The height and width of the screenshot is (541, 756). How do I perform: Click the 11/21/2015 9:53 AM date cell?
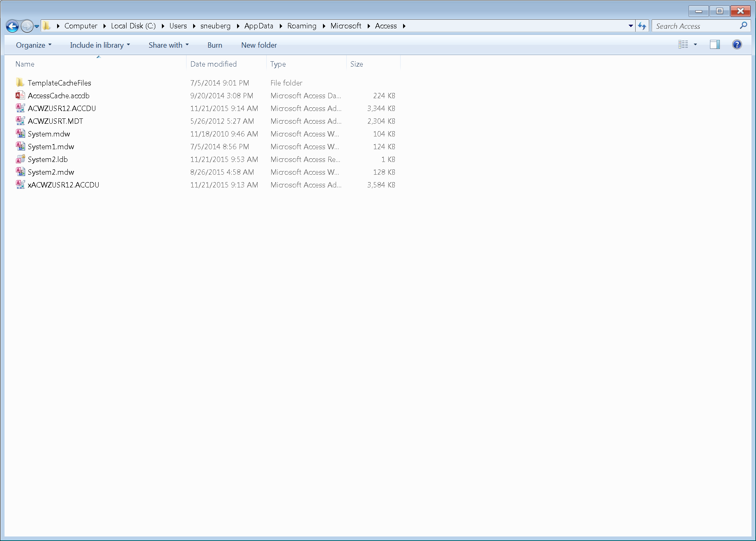click(x=224, y=159)
